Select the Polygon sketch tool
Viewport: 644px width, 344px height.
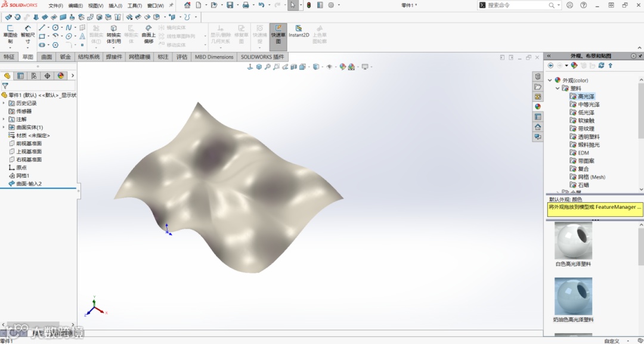click(x=55, y=45)
